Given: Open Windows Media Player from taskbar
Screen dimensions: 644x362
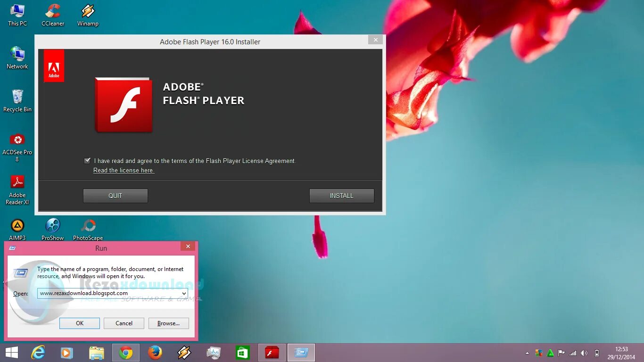Looking at the screenshot, I should pyautogui.click(x=67, y=353).
